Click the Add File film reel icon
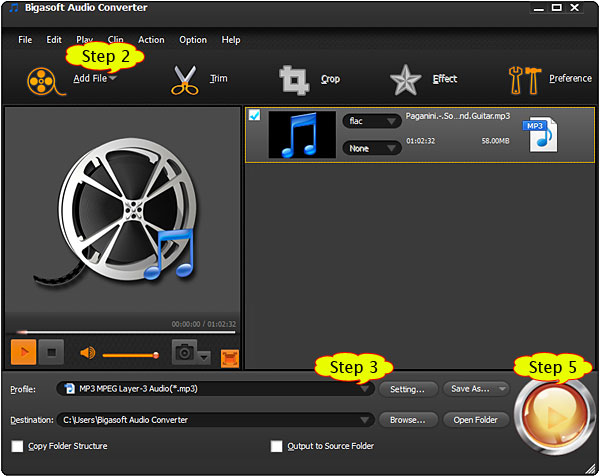 coord(45,81)
